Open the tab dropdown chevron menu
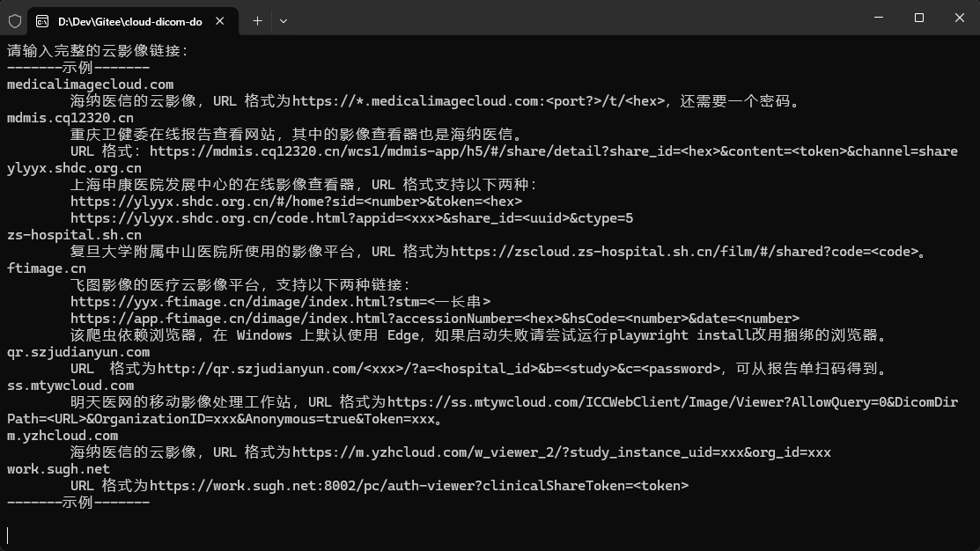Screen dimensions: 980x551 (x=282, y=19)
